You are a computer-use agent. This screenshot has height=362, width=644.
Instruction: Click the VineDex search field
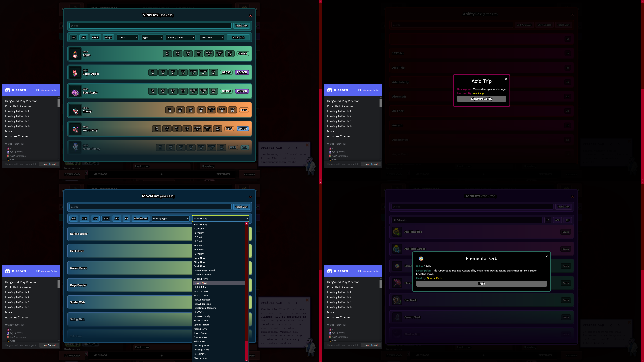tap(150, 26)
